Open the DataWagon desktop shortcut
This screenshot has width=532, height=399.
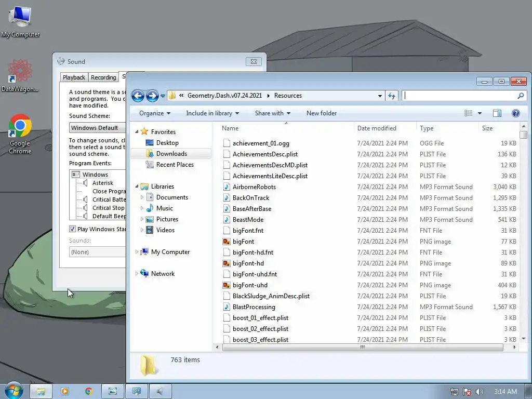tap(20, 75)
